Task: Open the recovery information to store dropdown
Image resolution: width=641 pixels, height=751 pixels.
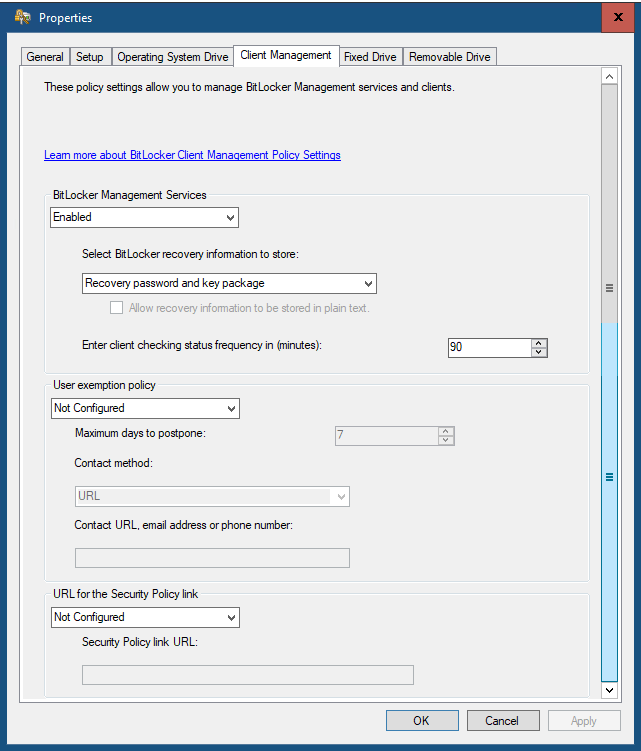Action: [229, 284]
